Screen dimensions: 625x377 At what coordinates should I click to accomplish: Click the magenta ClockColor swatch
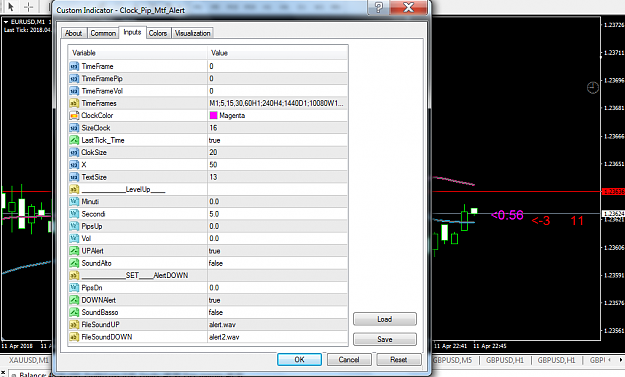213,116
